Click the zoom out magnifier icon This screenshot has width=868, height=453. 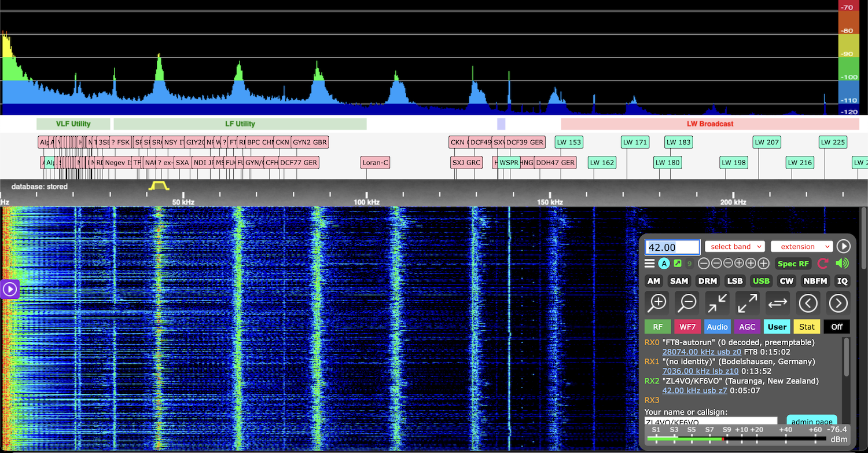pyautogui.click(x=687, y=302)
